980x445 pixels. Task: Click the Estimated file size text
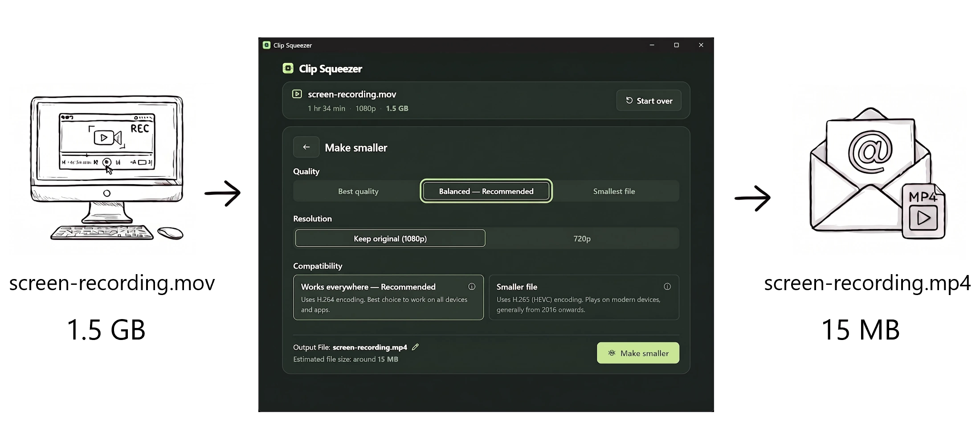pyautogui.click(x=346, y=359)
